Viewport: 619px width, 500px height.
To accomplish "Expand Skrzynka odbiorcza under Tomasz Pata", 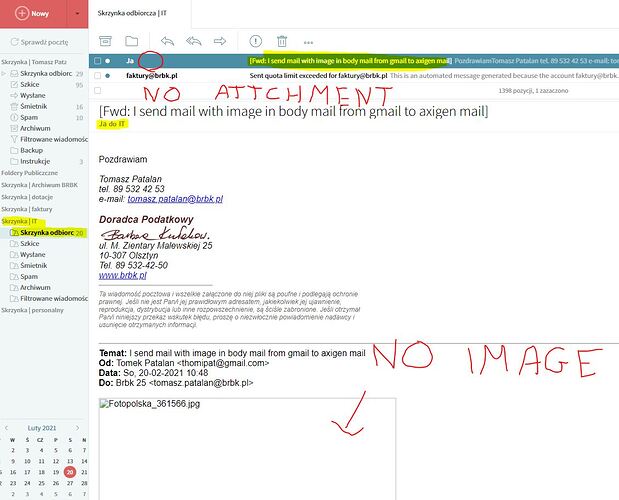I will [x=4, y=73].
